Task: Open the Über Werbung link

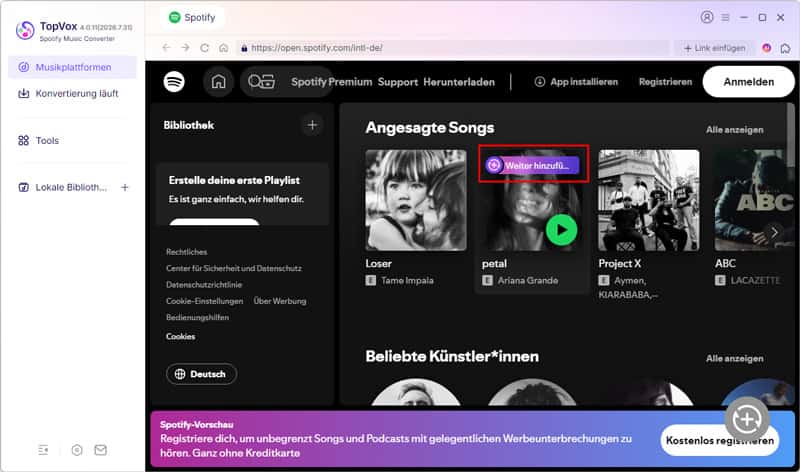Action: tap(280, 301)
